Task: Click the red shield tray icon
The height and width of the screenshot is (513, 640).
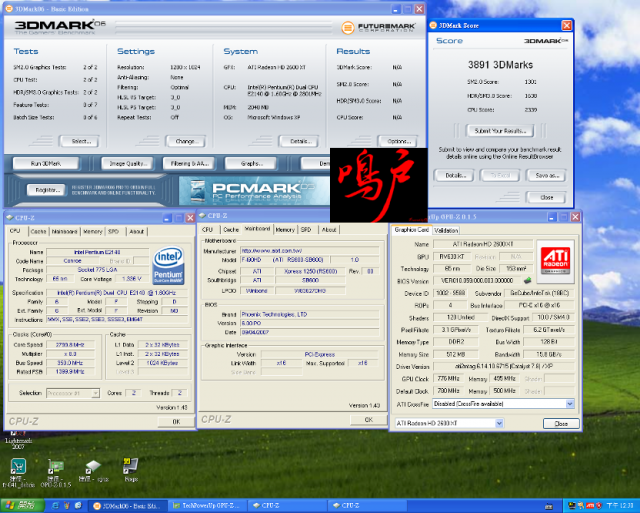Action: 599,506
